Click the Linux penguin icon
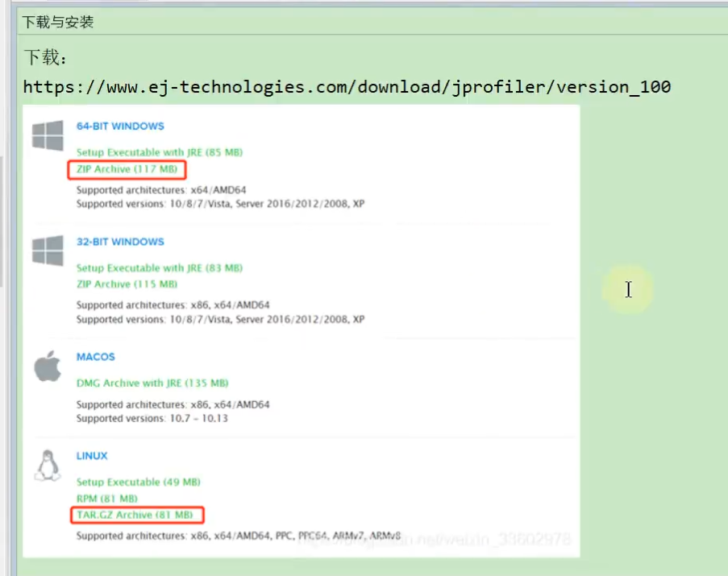 pyautogui.click(x=48, y=465)
